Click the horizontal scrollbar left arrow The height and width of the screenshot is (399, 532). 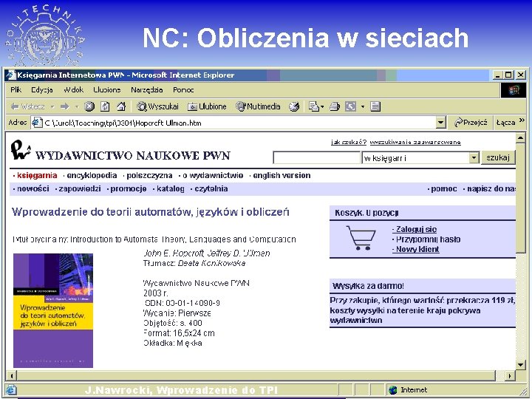tap(12, 375)
